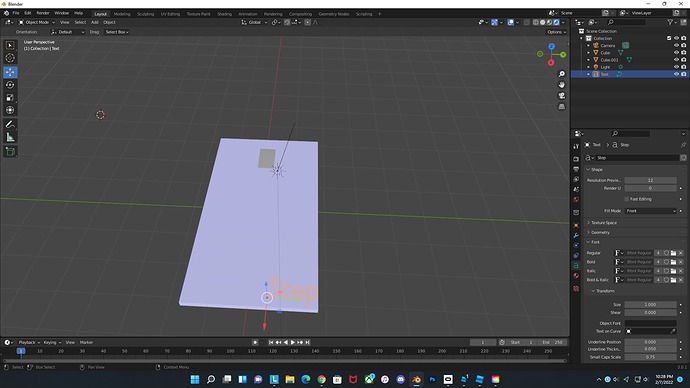Toggle Collection exclude checkbox
690x388 pixels.
[669, 38]
